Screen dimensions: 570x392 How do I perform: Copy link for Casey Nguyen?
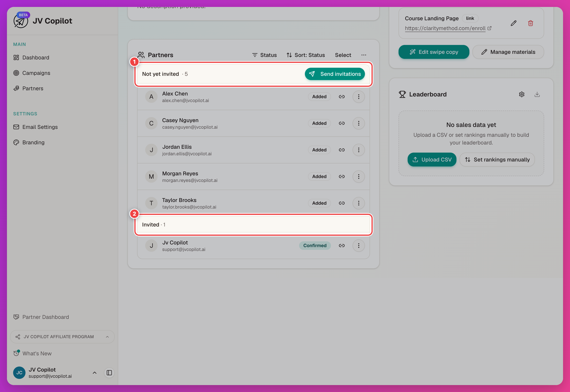[342, 123]
